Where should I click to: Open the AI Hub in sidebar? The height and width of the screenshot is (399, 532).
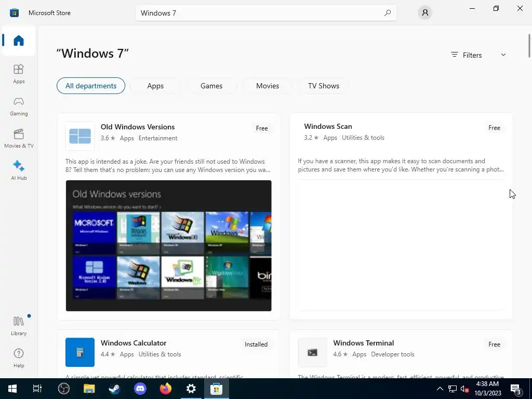[x=19, y=170]
